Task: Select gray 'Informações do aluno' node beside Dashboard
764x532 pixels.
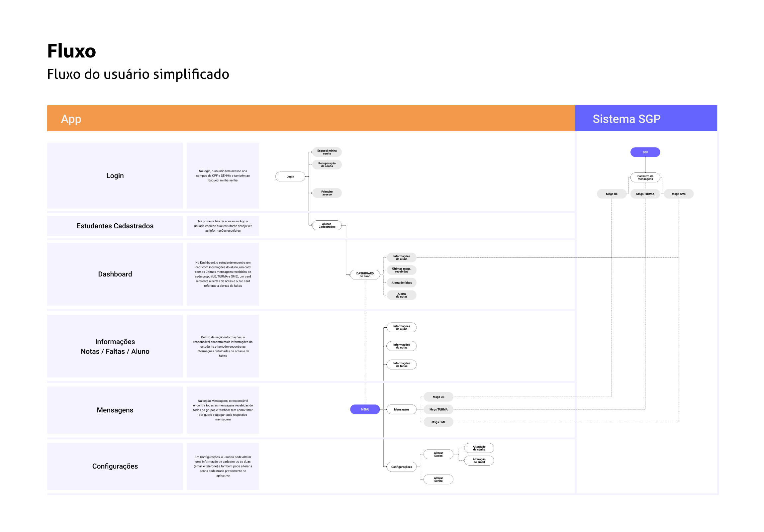Action: click(402, 258)
